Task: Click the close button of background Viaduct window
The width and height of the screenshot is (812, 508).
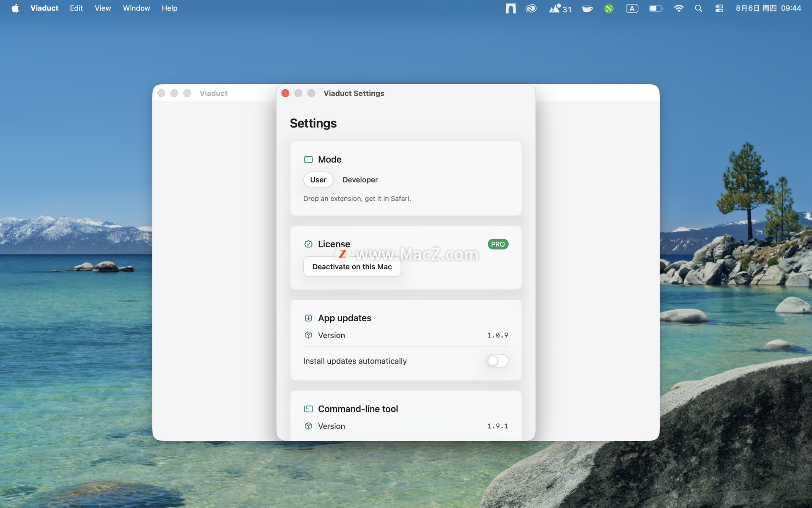Action: (x=161, y=93)
